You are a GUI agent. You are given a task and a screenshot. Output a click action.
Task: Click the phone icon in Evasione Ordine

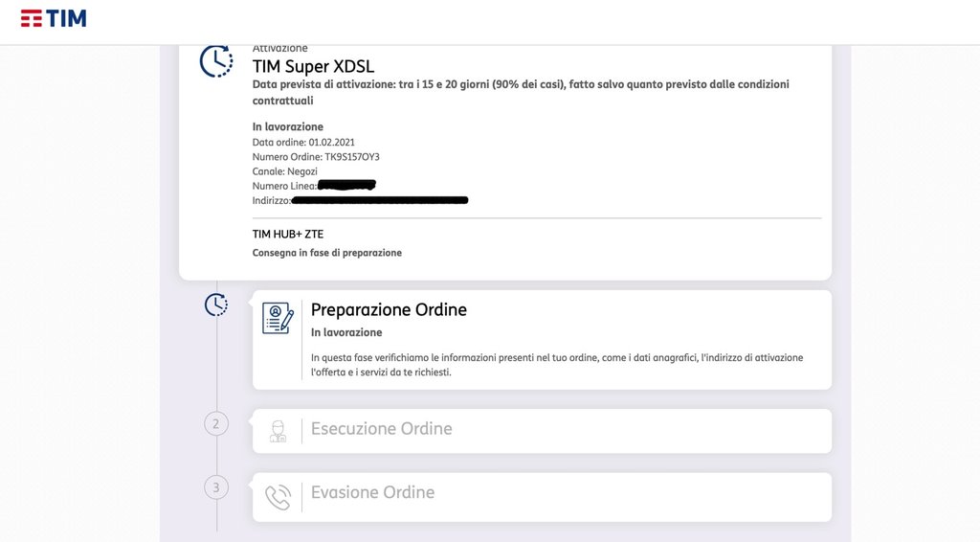(x=278, y=498)
